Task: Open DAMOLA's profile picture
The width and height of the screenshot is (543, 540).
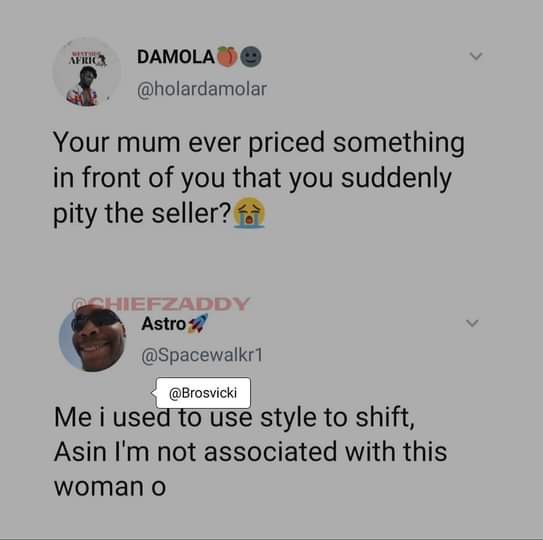Action: click(x=87, y=71)
